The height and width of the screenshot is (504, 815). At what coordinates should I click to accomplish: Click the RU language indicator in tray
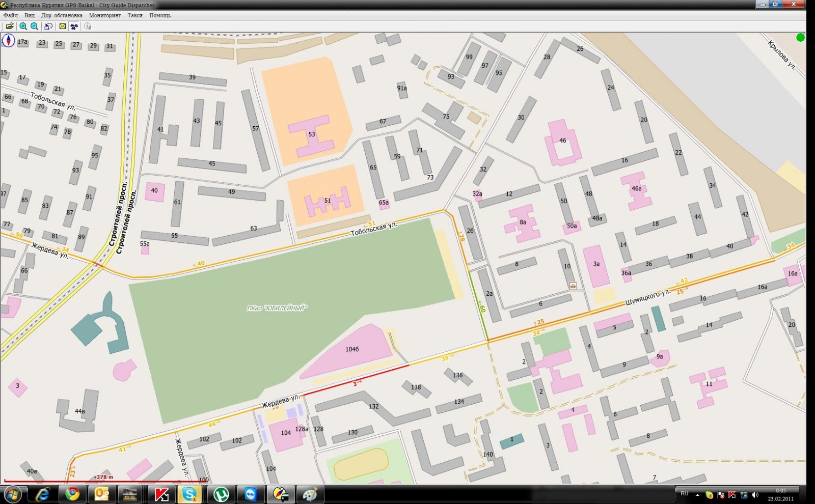pos(684,494)
